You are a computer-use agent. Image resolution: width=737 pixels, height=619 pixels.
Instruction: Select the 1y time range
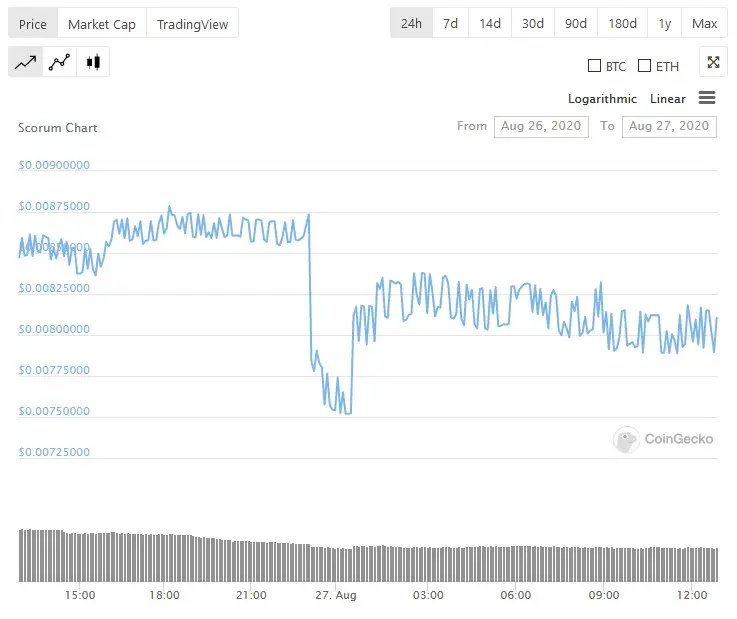pos(665,23)
